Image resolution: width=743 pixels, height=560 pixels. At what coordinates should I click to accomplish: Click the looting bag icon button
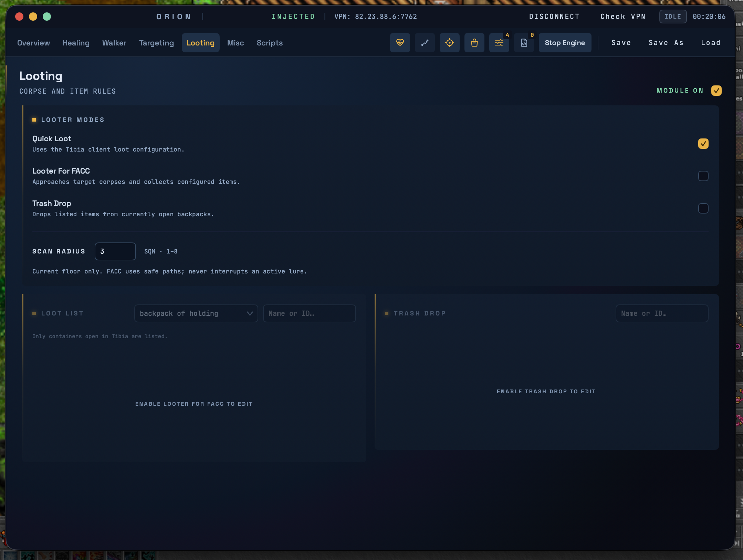474,43
